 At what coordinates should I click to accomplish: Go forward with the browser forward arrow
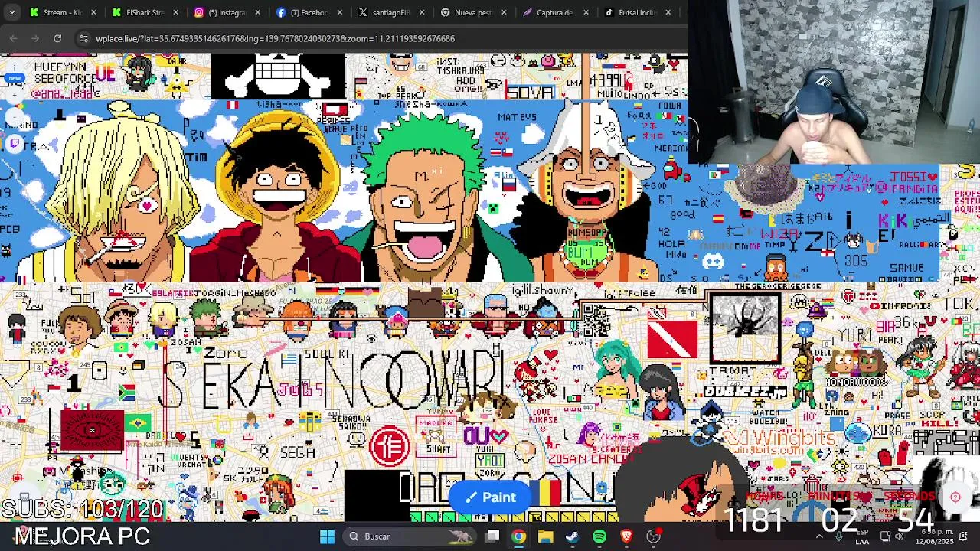click(x=35, y=38)
